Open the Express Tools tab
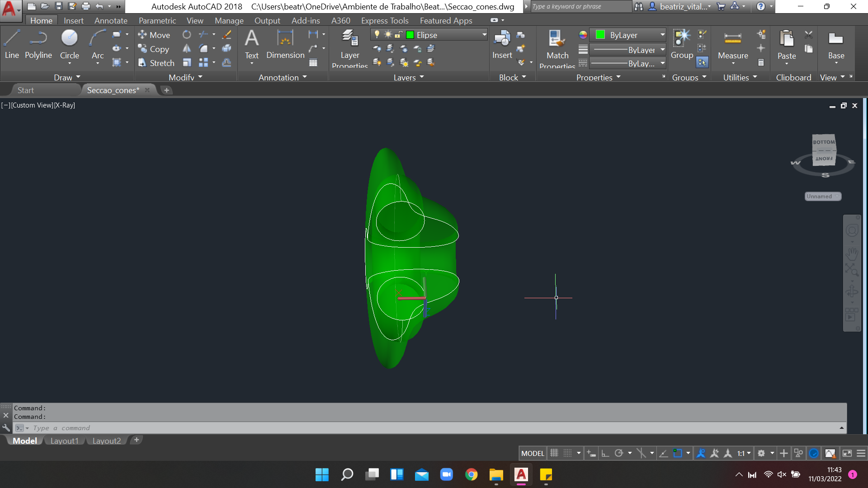 click(385, 20)
